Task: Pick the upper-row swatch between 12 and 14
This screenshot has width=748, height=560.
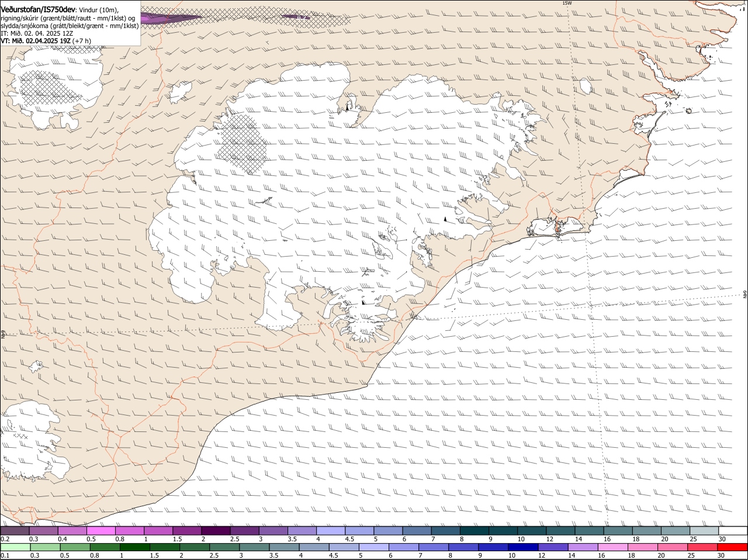Action: pyautogui.click(x=560, y=531)
